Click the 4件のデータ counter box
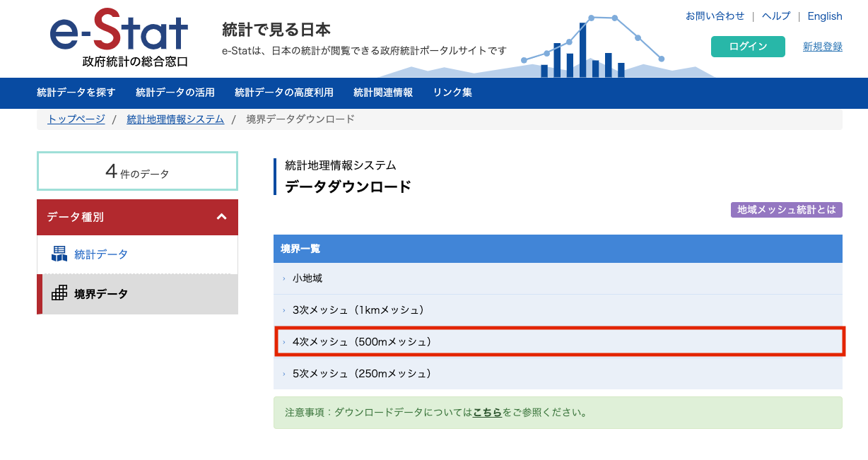This screenshot has height=460, width=868. [x=136, y=170]
